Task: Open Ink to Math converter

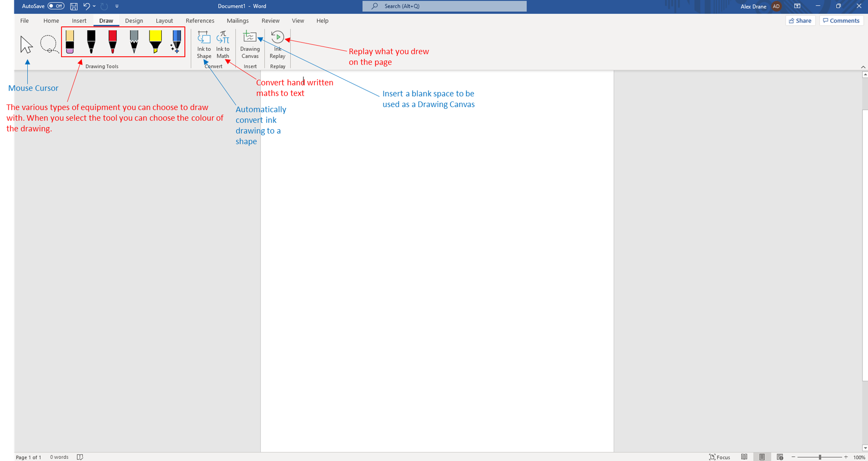Action: 223,44
